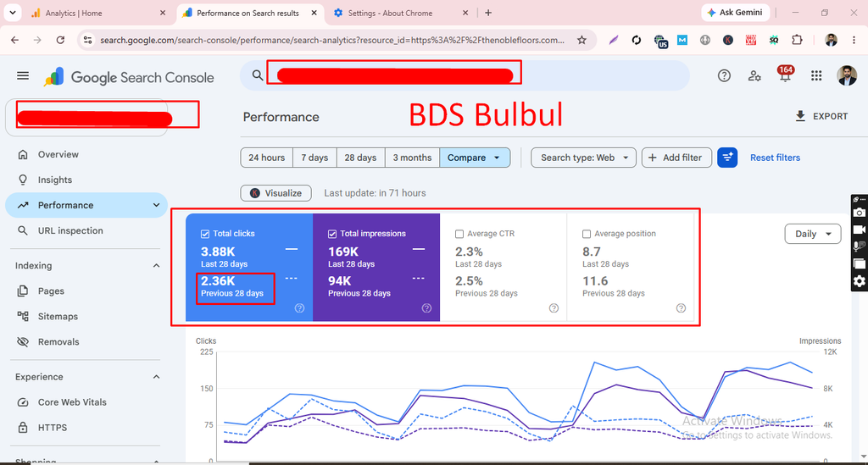Uncheck the Total clicks checkbox
Screen dimensions: 868x465
(205, 234)
